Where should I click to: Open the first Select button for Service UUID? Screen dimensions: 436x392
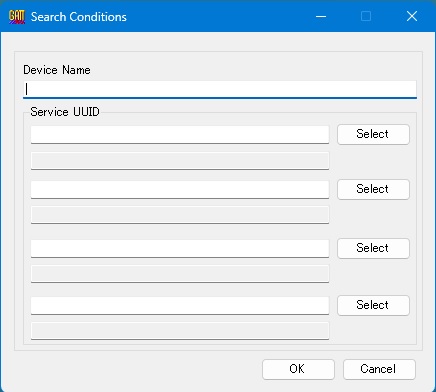coord(373,134)
